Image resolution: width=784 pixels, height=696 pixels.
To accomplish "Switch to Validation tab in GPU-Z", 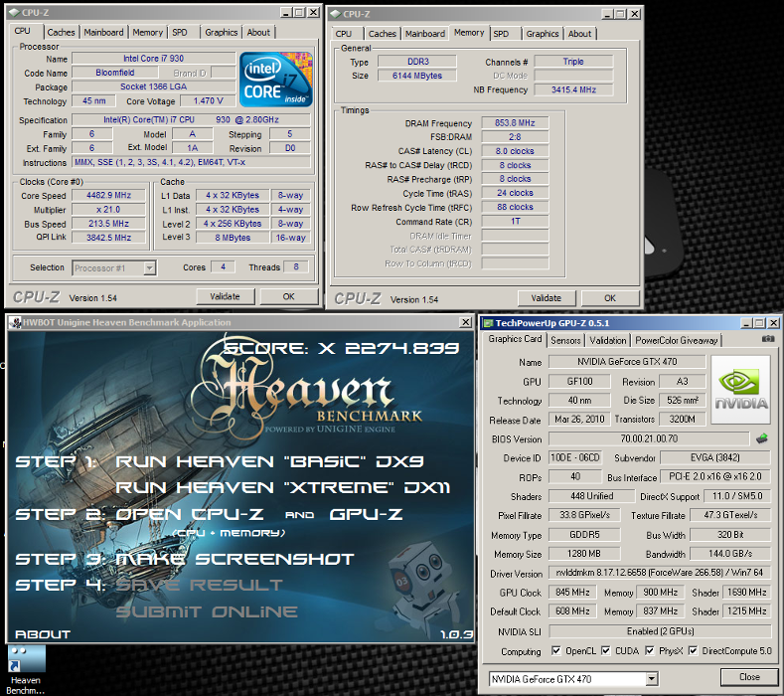I will 607,341.
